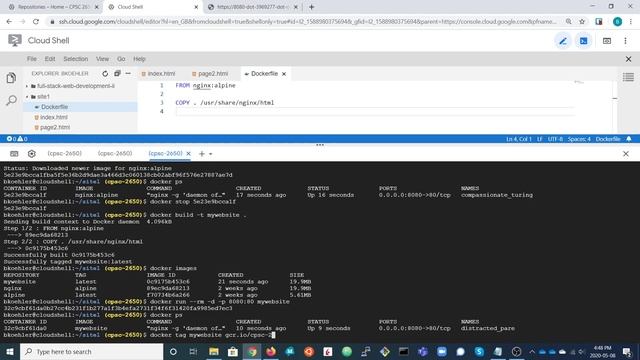Screen dimensions: 640x360
Task: Collapse all folders in Explorer
Action: [x=117, y=73]
